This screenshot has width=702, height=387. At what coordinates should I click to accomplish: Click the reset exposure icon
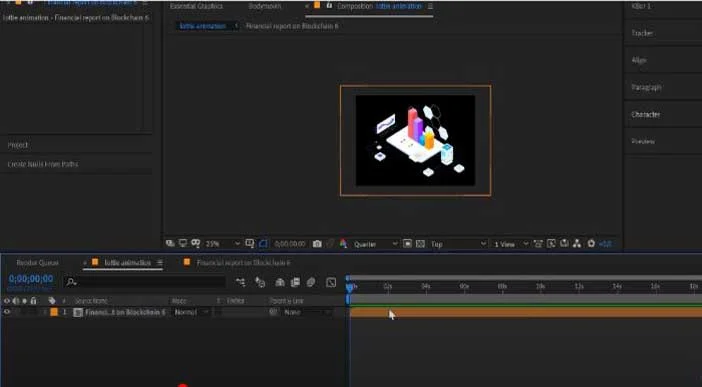(x=591, y=244)
